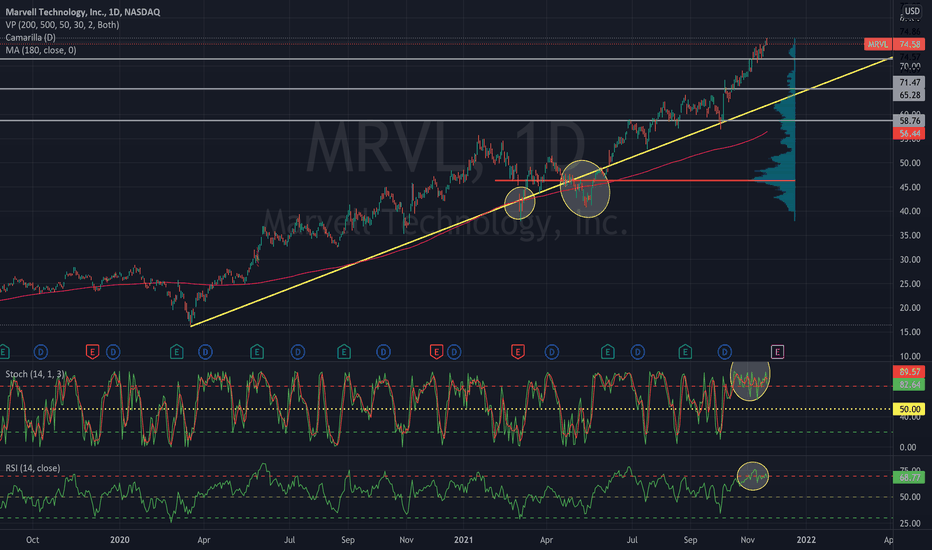
Task: Click the dividend marker near October 2019
Action: point(40,352)
